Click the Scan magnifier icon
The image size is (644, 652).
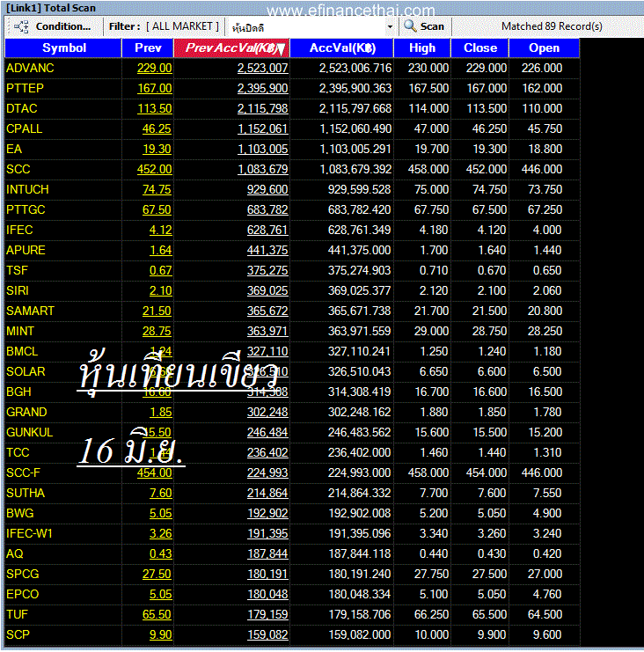(410, 26)
